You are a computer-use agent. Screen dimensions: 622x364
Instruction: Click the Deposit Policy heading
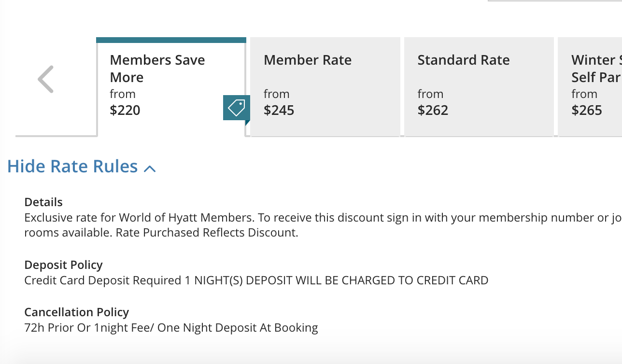click(63, 265)
